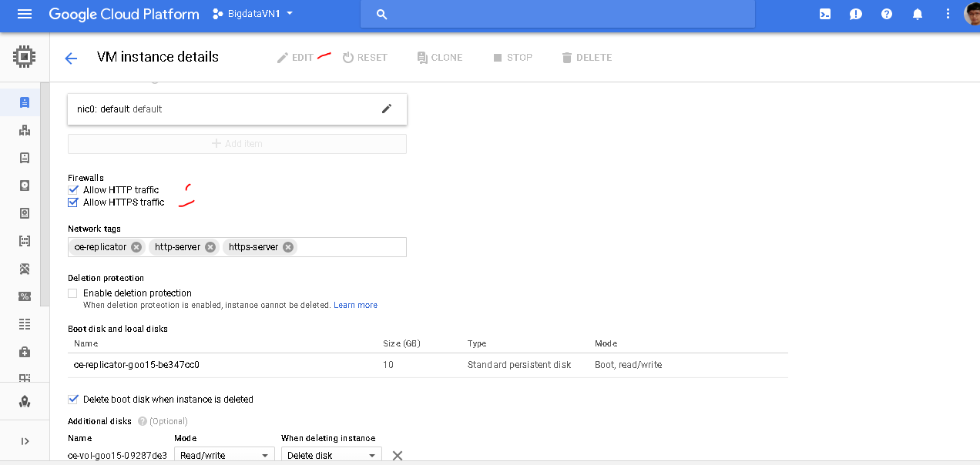Viewport: 980px width, 465px height.
Task: Edit the nic0 network interface pencil
Action: click(387, 109)
